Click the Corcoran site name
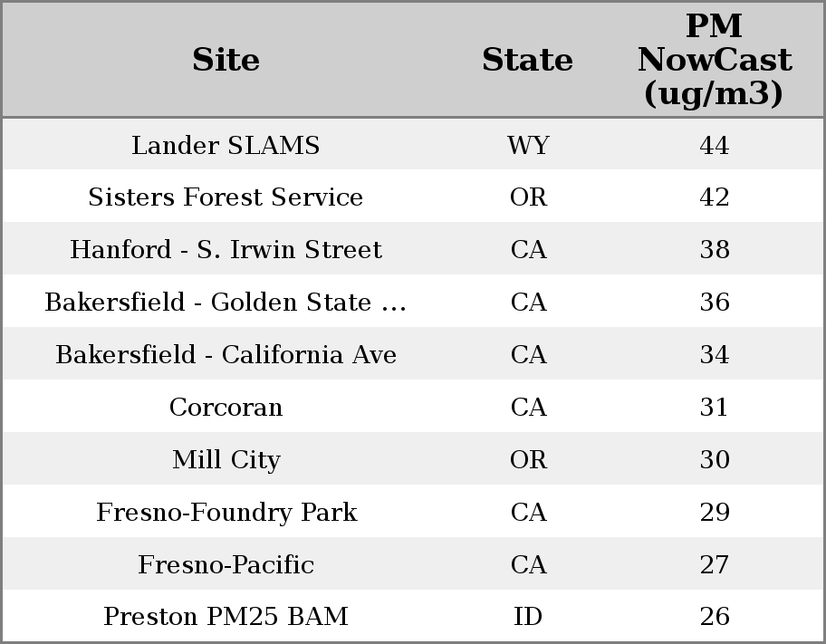The height and width of the screenshot is (644, 826). [226, 408]
